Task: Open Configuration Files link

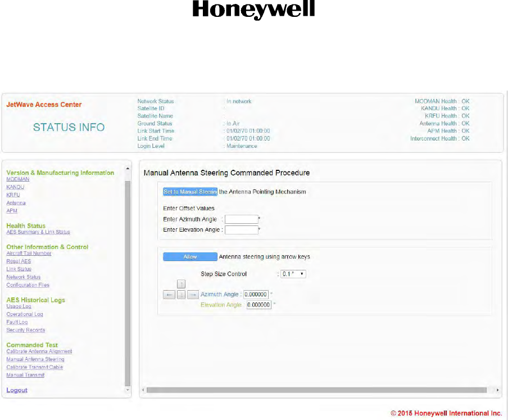Action: pyautogui.click(x=28, y=285)
